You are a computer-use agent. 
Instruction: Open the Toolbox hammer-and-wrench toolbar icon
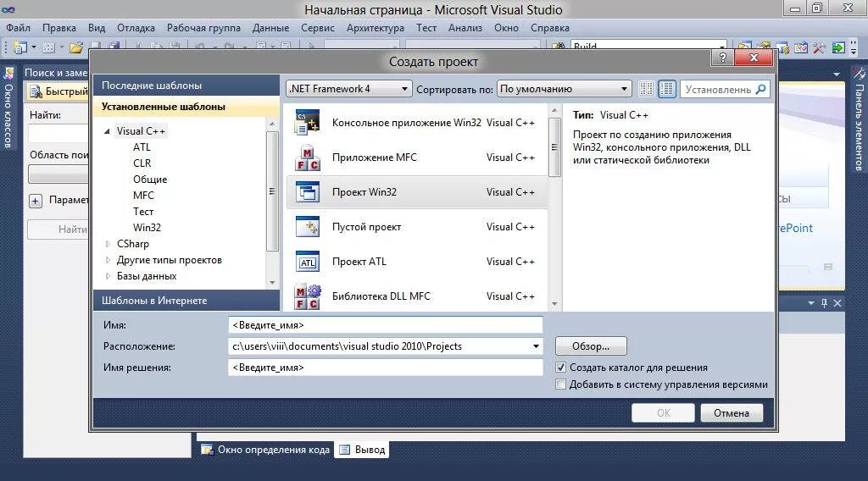[x=820, y=47]
